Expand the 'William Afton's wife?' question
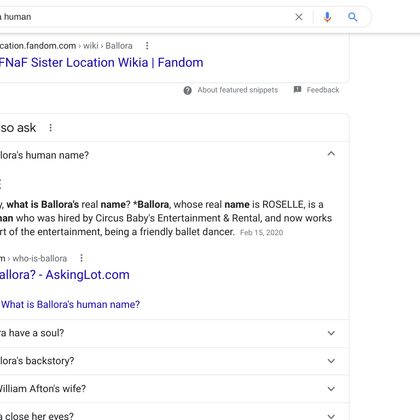The height and width of the screenshot is (420, 420). tap(331, 389)
